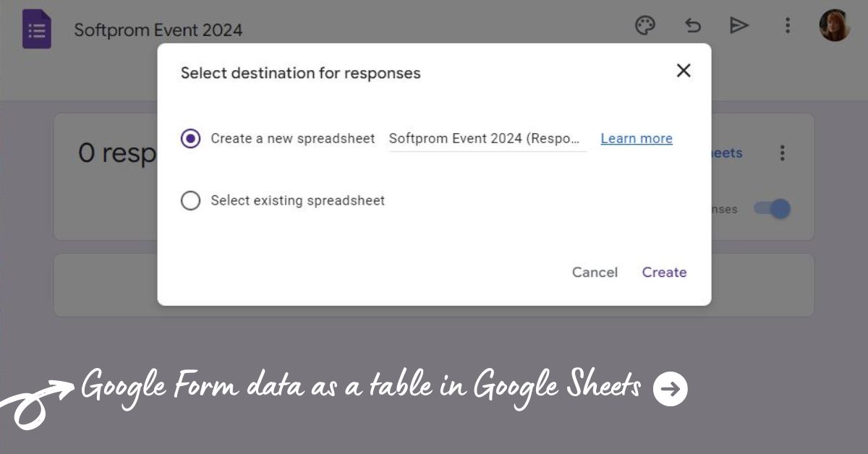Click the View in Sheets link

pos(726,153)
